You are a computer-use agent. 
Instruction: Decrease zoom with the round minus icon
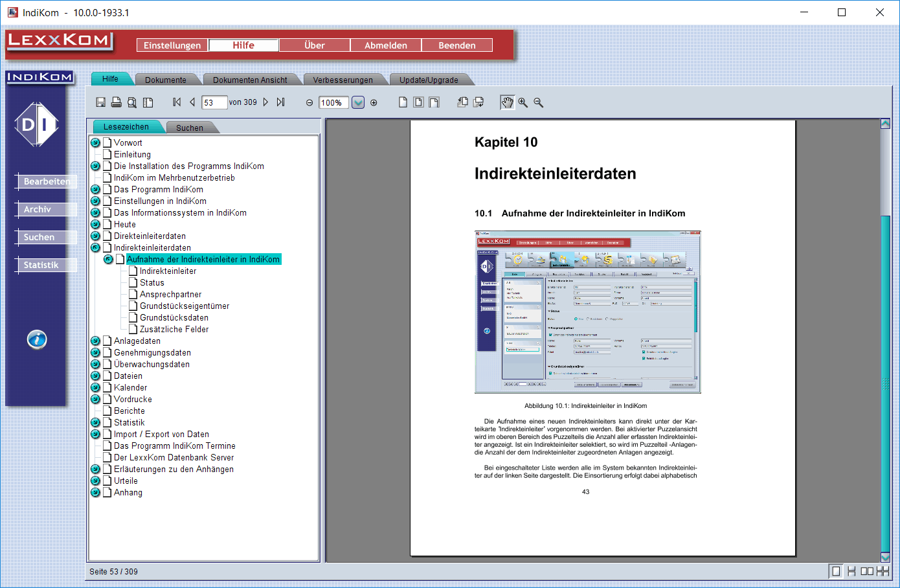click(309, 103)
